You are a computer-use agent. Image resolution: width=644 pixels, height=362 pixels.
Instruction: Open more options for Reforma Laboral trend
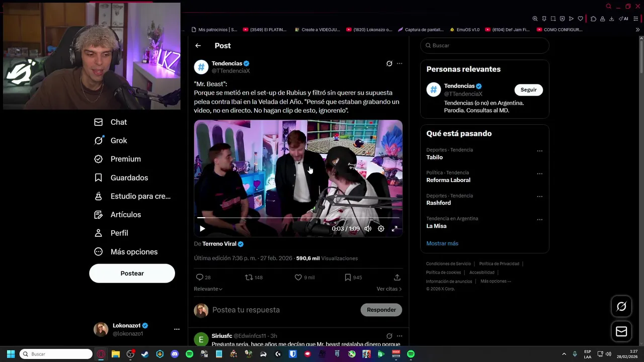(x=539, y=174)
